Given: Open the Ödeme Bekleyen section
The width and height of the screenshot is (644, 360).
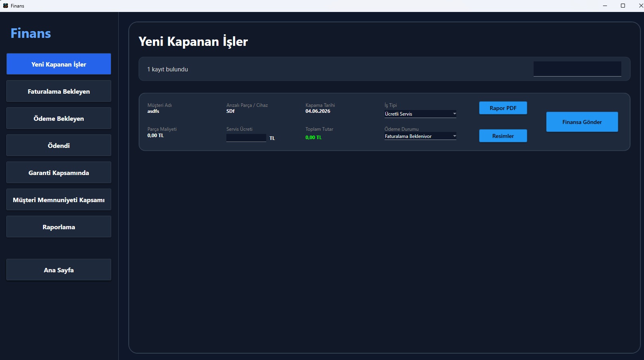Looking at the screenshot, I should [59, 118].
